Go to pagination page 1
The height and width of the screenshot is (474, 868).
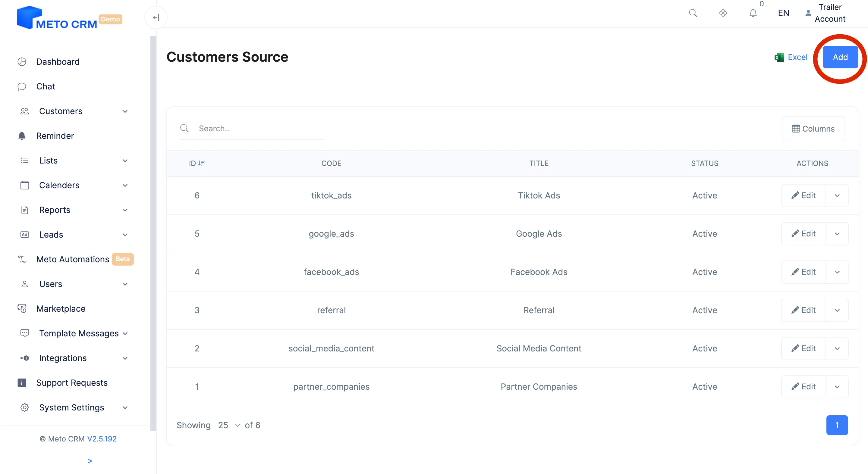click(x=837, y=425)
